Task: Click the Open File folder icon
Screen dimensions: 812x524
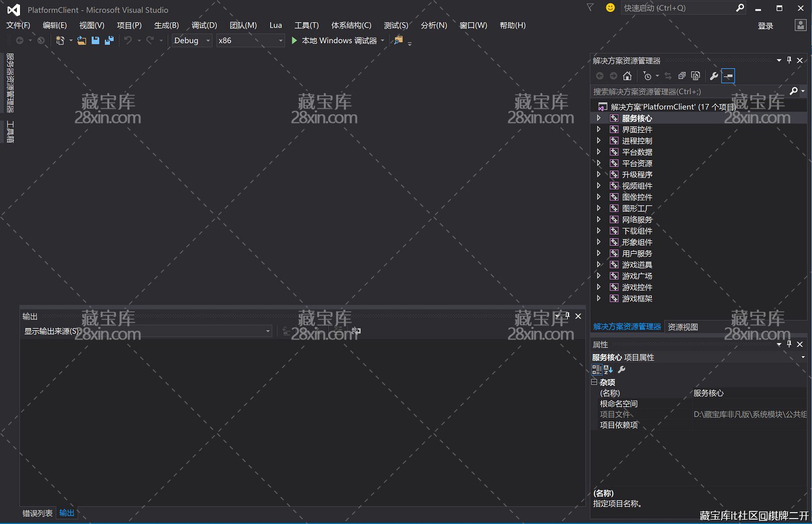Action: pos(82,41)
